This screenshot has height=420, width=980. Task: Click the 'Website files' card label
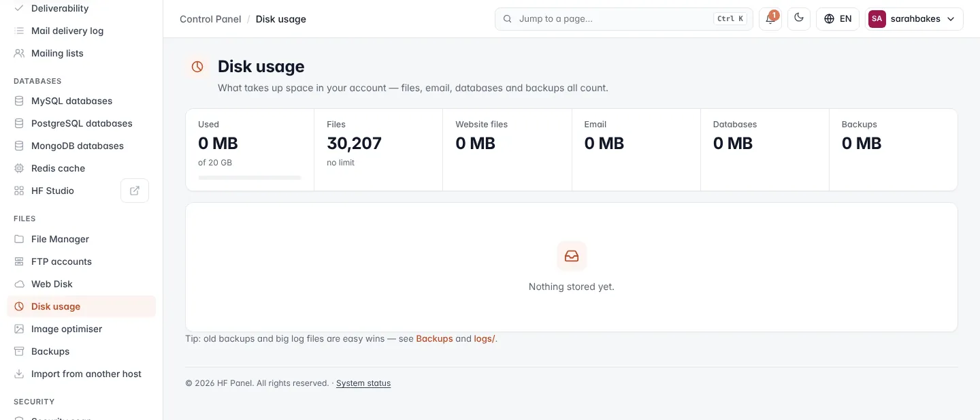tap(481, 125)
